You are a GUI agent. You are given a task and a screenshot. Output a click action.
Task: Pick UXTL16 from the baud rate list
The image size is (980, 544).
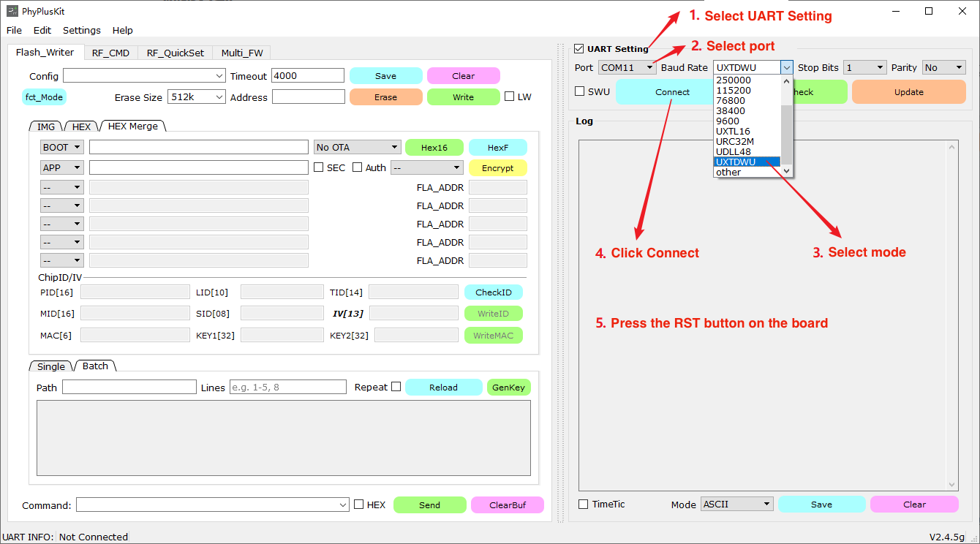pos(747,132)
